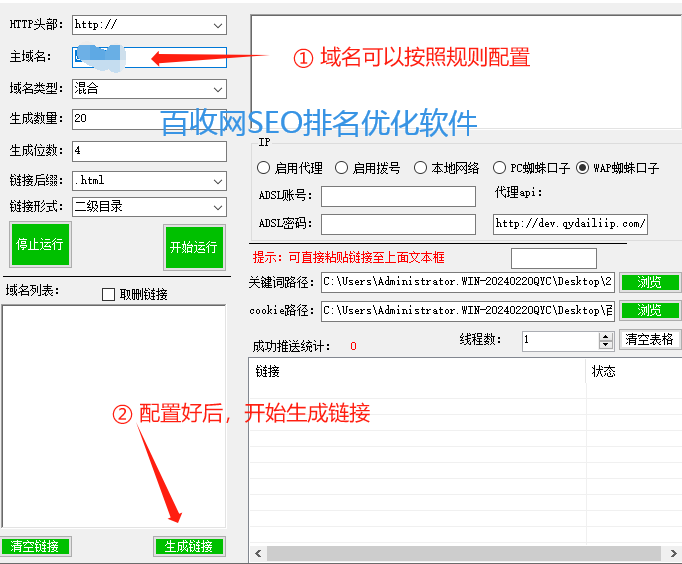Screen dimensions: 682x564
Task: Click the table's horizontal scrollbar thumb
Action: [464, 554]
